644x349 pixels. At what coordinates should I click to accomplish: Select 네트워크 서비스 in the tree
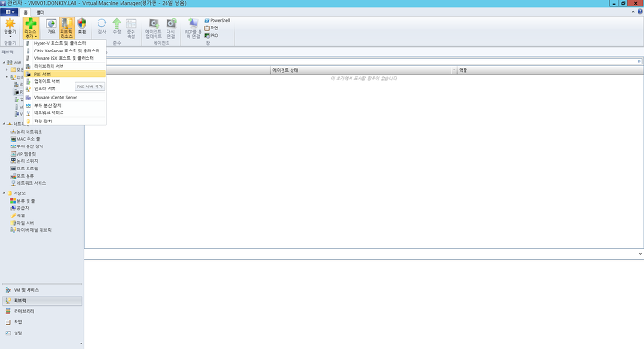[x=29, y=183]
